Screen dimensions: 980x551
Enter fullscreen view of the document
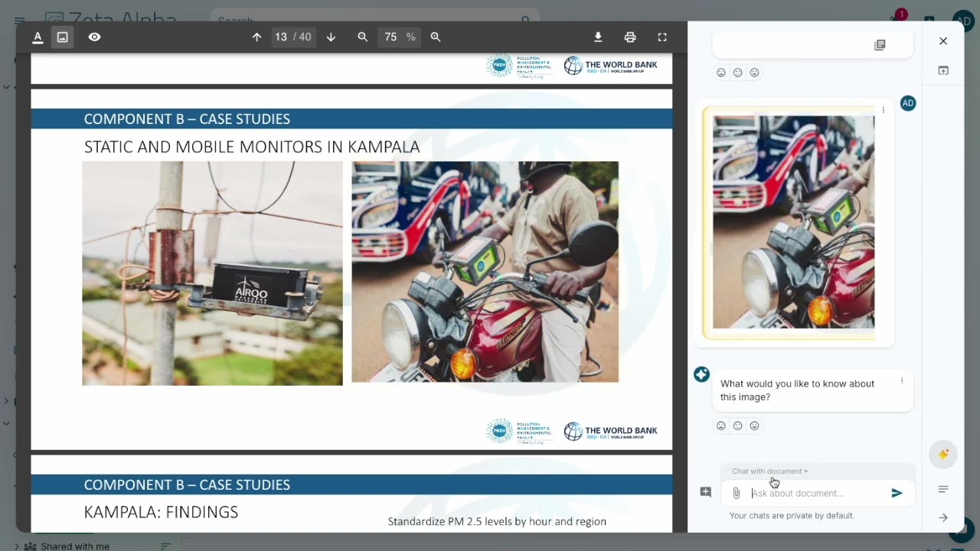662,37
